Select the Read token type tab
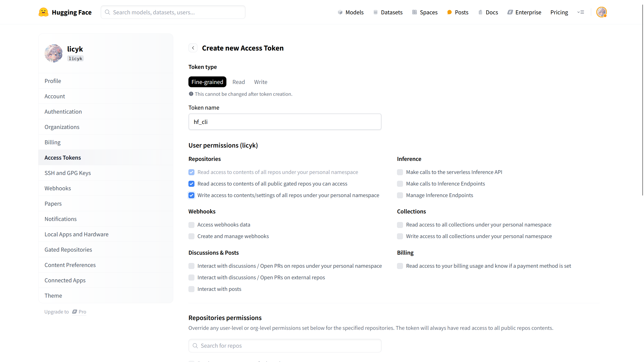 click(238, 82)
